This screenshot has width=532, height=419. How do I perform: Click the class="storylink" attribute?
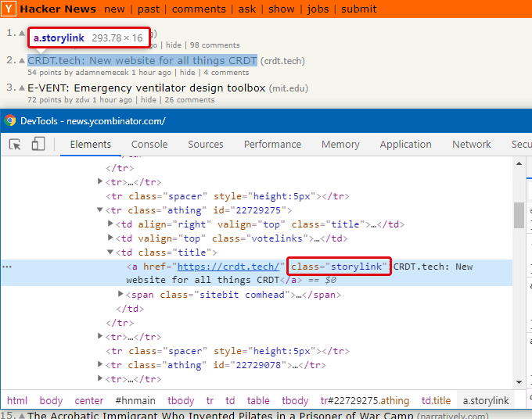339,267
